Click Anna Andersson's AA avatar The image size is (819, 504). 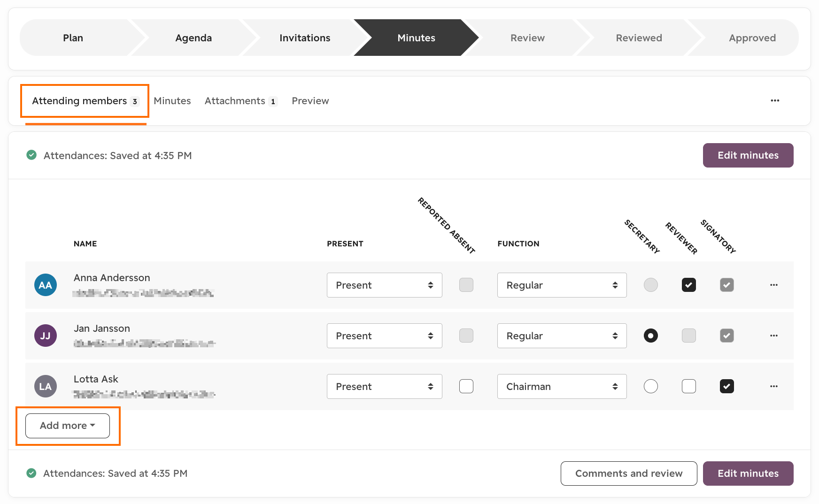[x=46, y=285]
